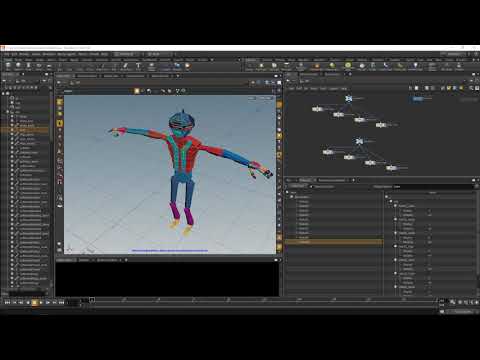The image size is (480, 360).
Task: Open the Render menu
Action: [x=24, y=54]
